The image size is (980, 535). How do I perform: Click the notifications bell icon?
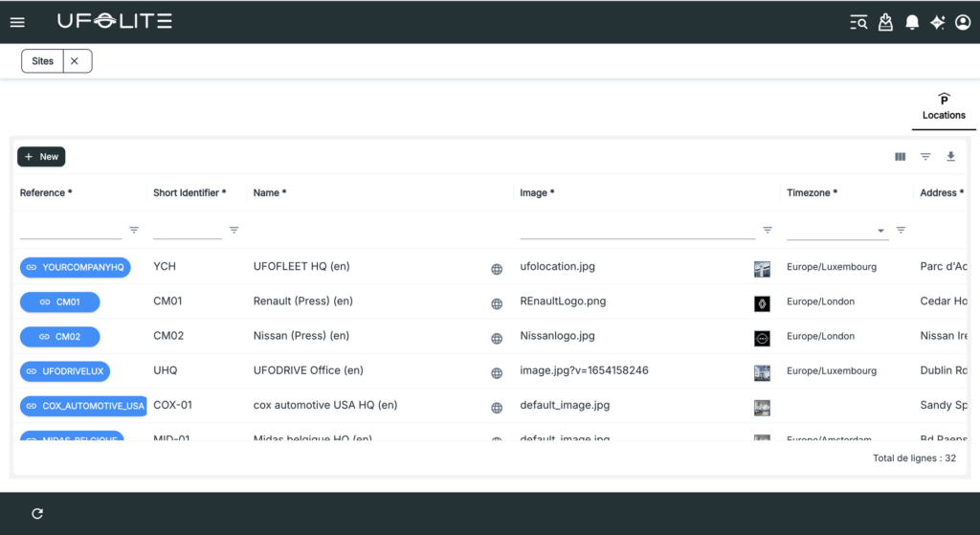912,22
